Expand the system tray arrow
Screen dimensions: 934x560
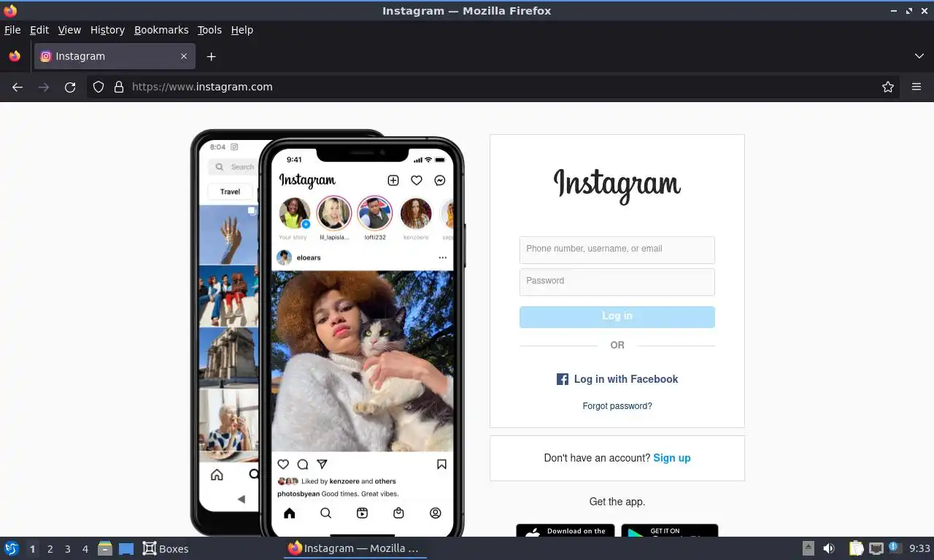(808, 548)
